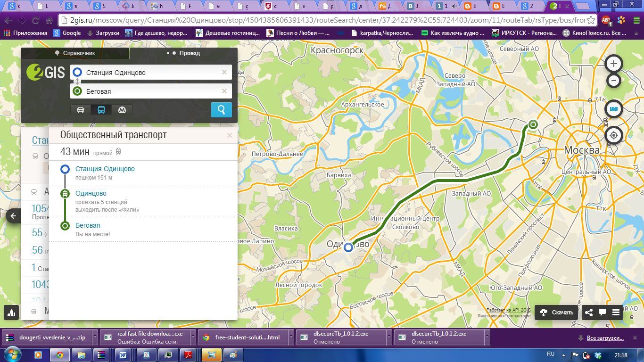The width and height of the screenshot is (644, 362).
Task: Click the paw extension icon
Action: click(621, 20)
